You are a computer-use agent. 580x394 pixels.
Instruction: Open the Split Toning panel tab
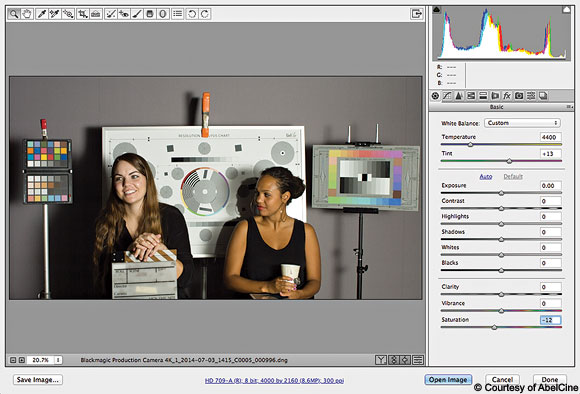[x=483, y=96]
